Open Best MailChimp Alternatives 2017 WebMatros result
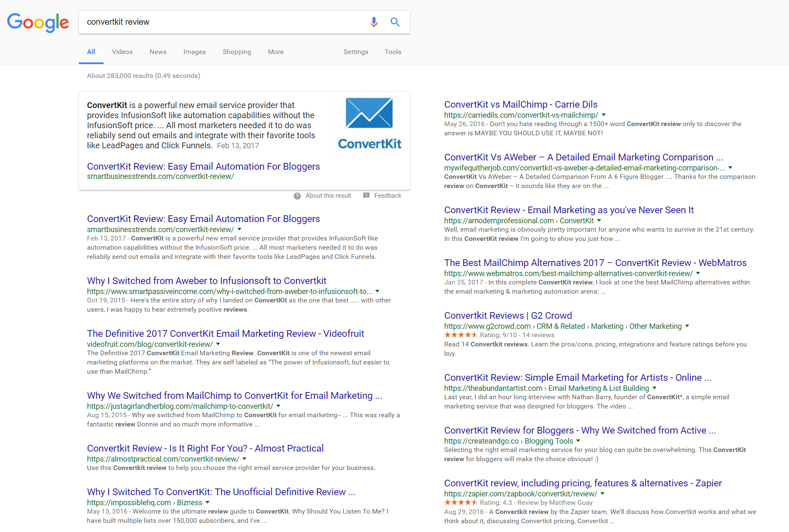 pos(595,263)
